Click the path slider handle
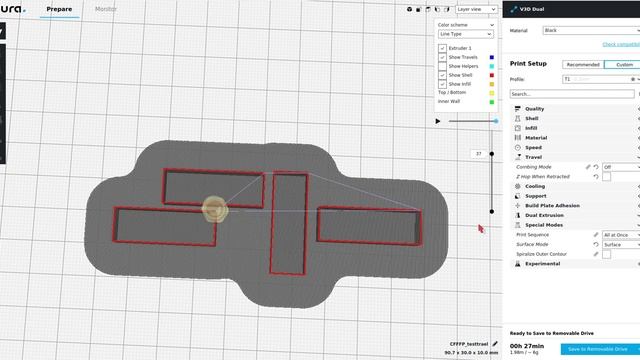This screenshot has width=640, height=360. click(496, 121)
